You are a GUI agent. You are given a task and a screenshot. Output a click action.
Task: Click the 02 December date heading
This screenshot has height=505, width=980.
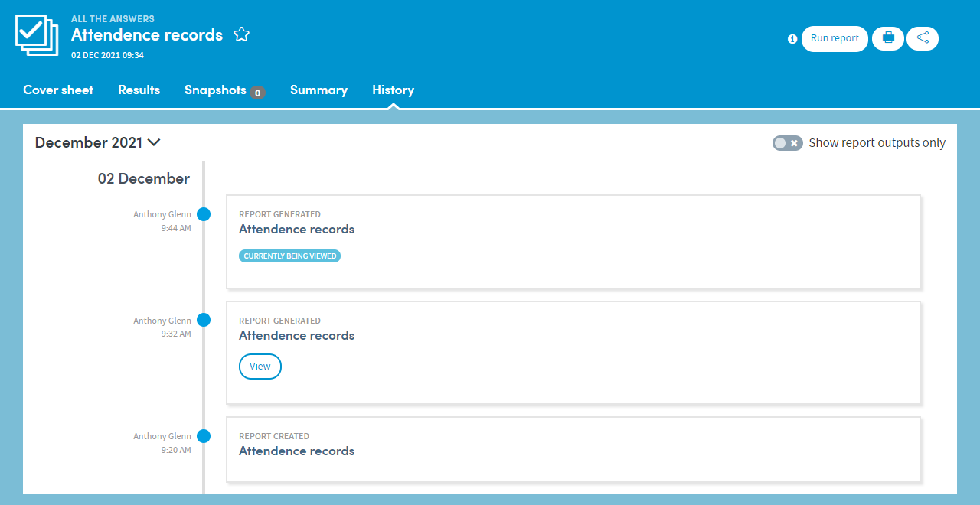click(x=144, y=178)
